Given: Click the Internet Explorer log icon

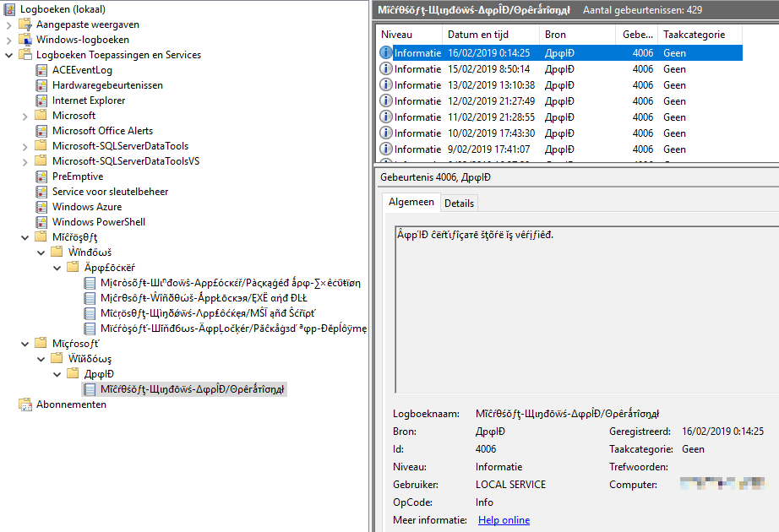Looking at the screenshot, I should tap(41, 100).
